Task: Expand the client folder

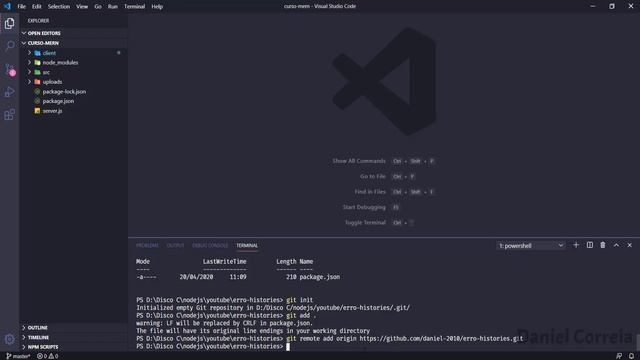Action: pyautogui.click(x=49, y=53)
